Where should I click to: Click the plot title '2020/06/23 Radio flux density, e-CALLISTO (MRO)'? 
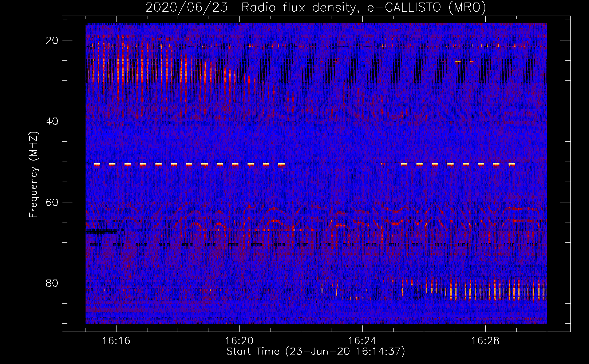pyautogui.click(x=316, y=8)
